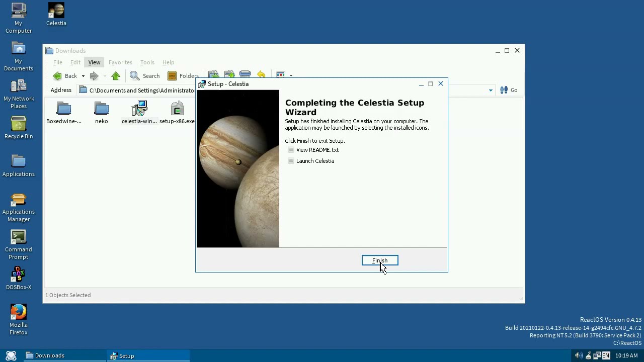
Task: Select the celestia-win installer file
Action: (x=139, y=113)
